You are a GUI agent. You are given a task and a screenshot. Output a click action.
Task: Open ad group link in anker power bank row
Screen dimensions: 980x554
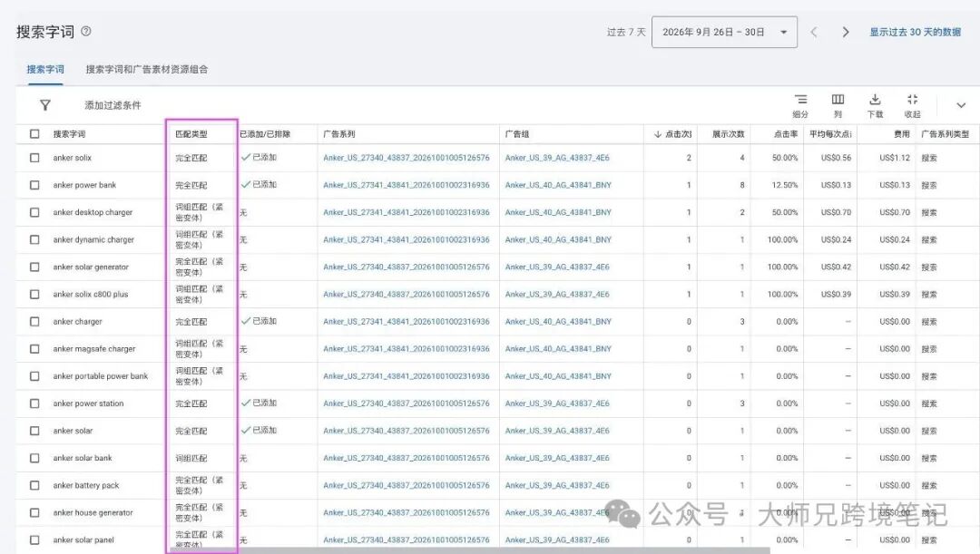[x=558, y=185]
